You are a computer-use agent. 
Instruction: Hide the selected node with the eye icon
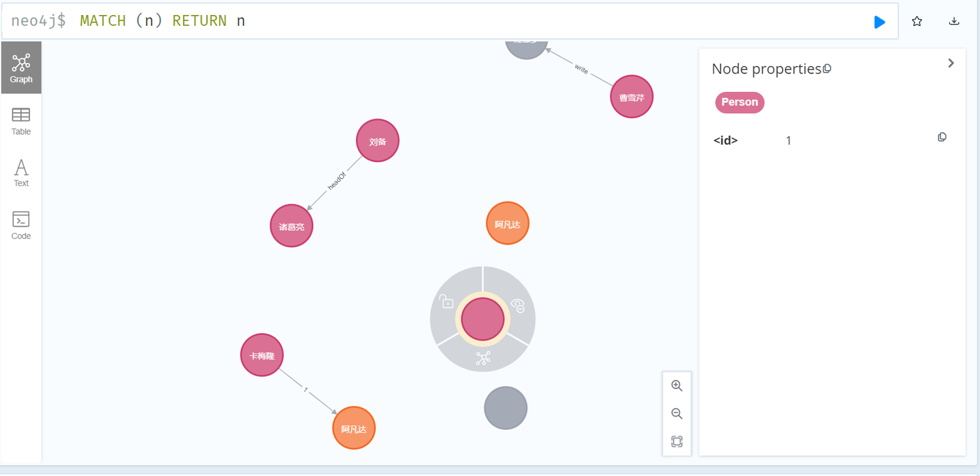518,306
